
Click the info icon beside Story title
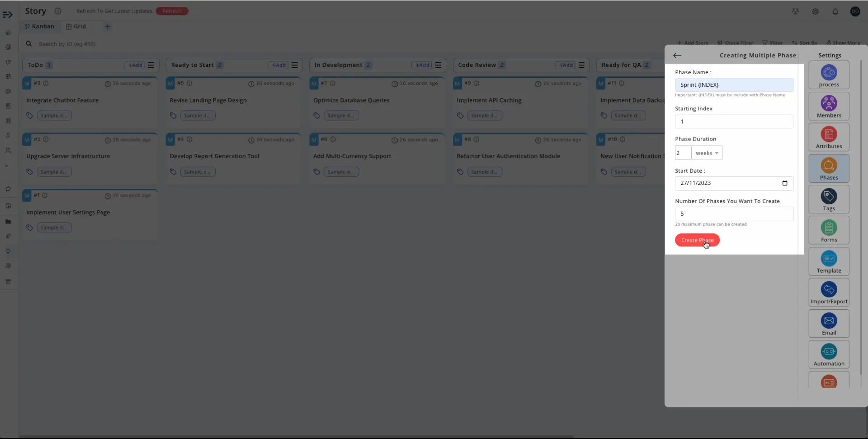(58, 11)
